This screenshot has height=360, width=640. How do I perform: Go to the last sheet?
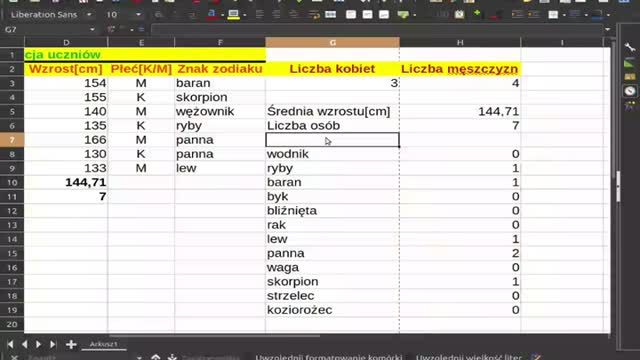point(53,344)
